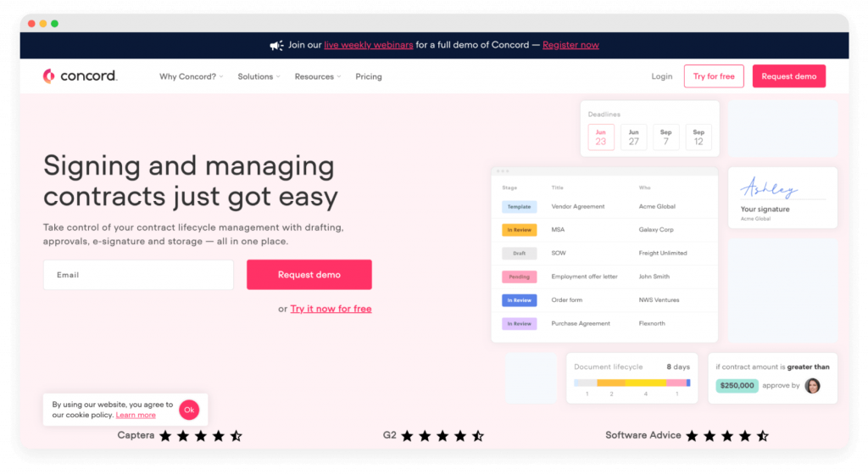
Task: Select the Jun 23 deadline tile
Action: pos(601,137)
